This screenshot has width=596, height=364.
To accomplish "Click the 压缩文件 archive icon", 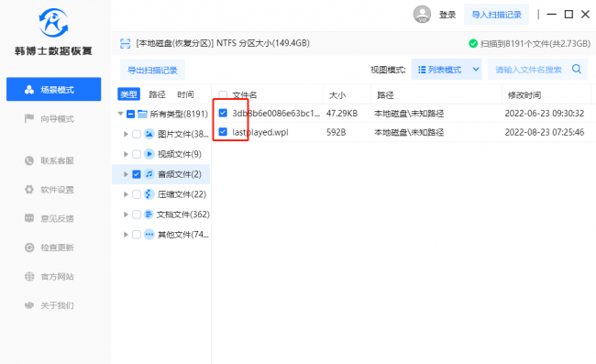I will click(x=149, y=194).
